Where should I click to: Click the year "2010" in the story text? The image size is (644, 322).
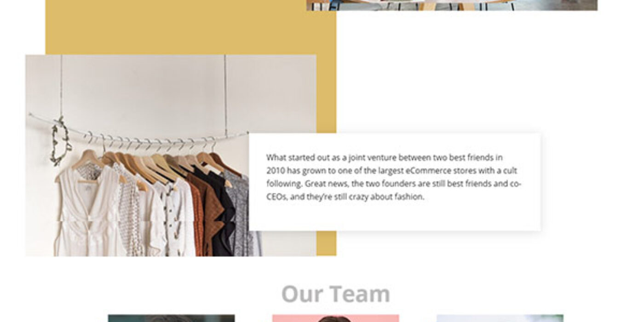[276, 171]
